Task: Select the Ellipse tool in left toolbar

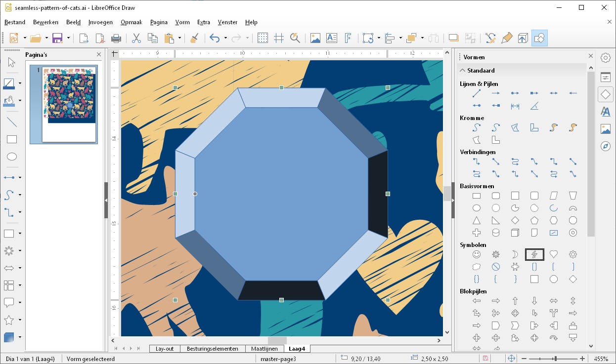Action: (11, 157)
